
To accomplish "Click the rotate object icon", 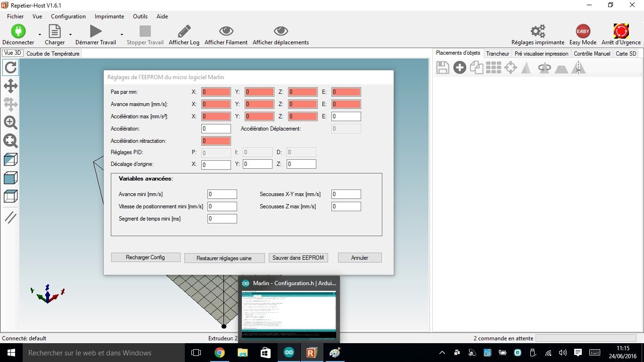I will coord(545,68).
